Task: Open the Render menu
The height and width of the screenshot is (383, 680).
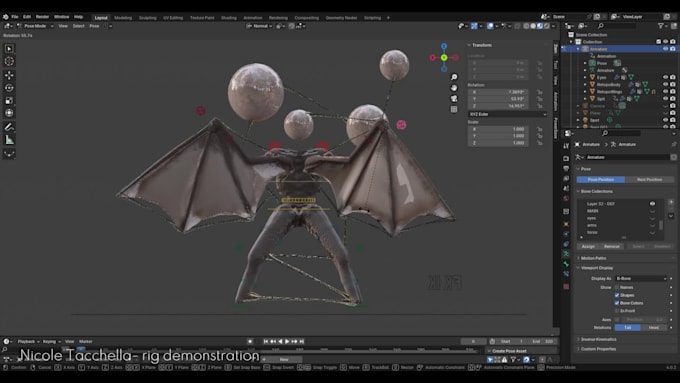Action: (x=42, y=17)
